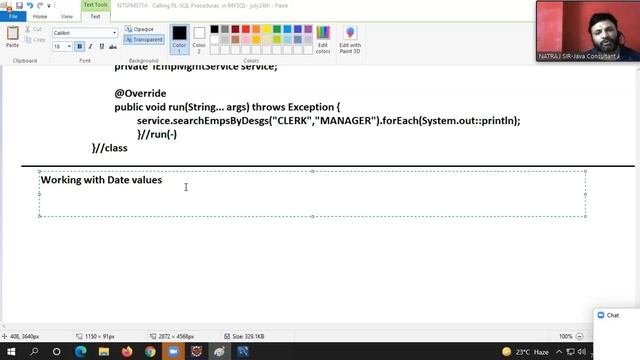Click the }//class text on canvas

click(x=109, y=148)
